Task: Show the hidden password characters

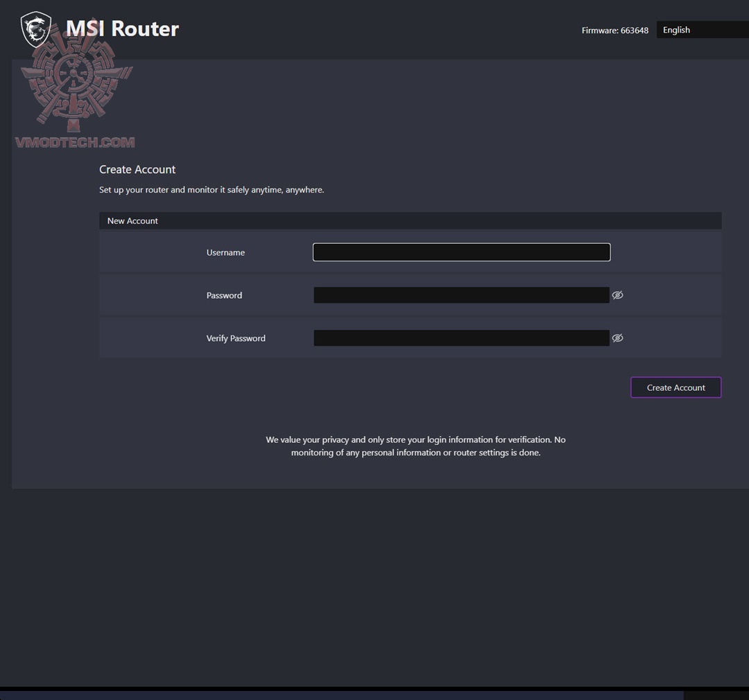Action: [617, 295]
